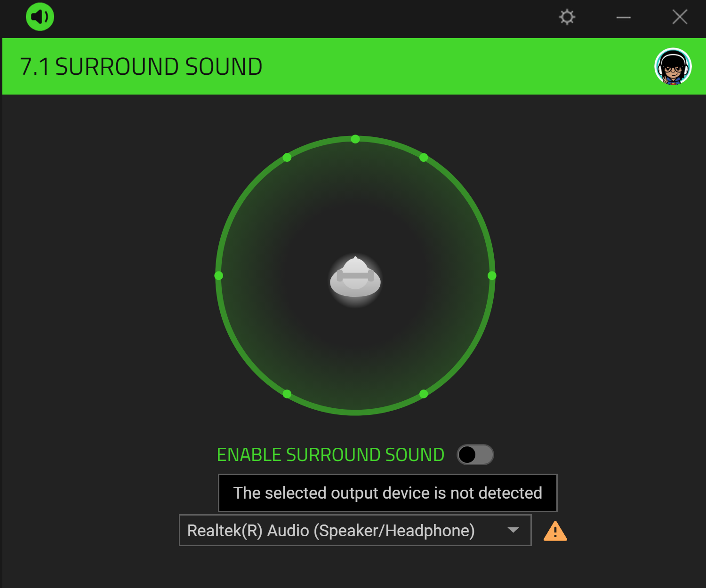Viewport: 706px width, 588px height.
Task: Click the front left speaker dot
Action: (x=287, y=157)
